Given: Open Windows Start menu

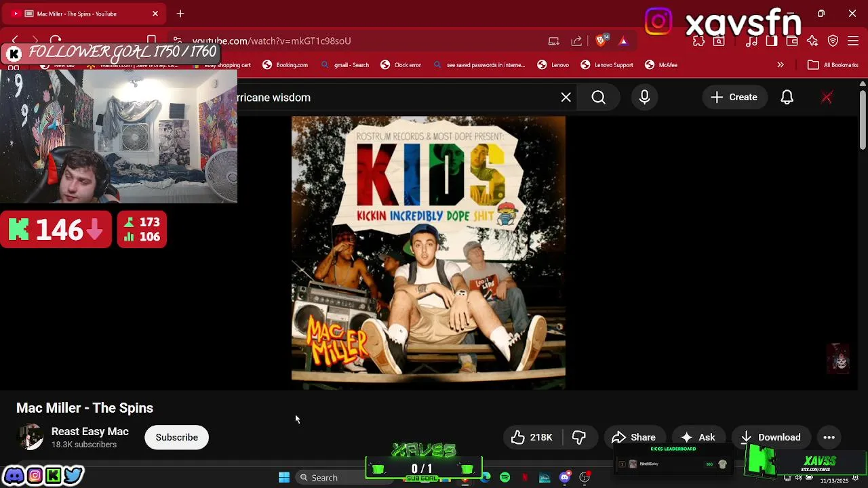Looking at the screenshot, I should coord(284,477).
